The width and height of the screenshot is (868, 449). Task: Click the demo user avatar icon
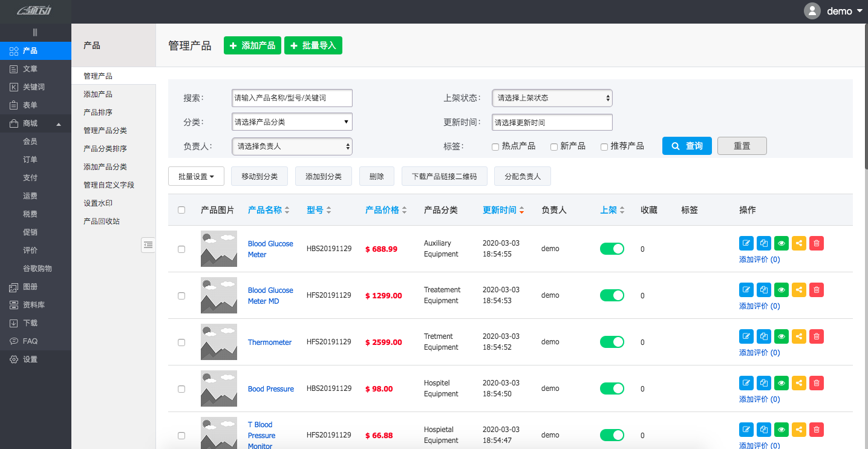click(812, 10)
